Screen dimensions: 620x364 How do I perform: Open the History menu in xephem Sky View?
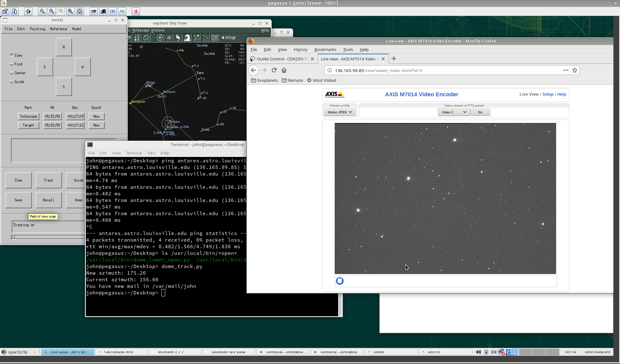click(158, 31)
